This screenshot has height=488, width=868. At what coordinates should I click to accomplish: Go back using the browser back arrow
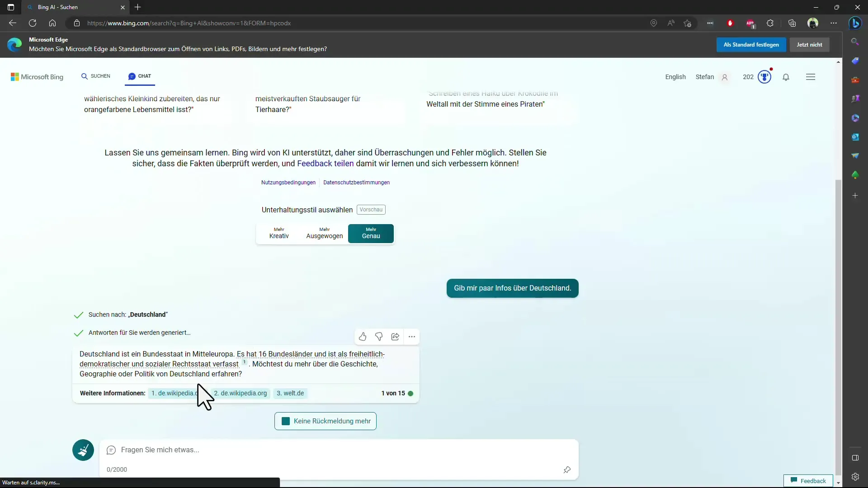click(13, 23)
